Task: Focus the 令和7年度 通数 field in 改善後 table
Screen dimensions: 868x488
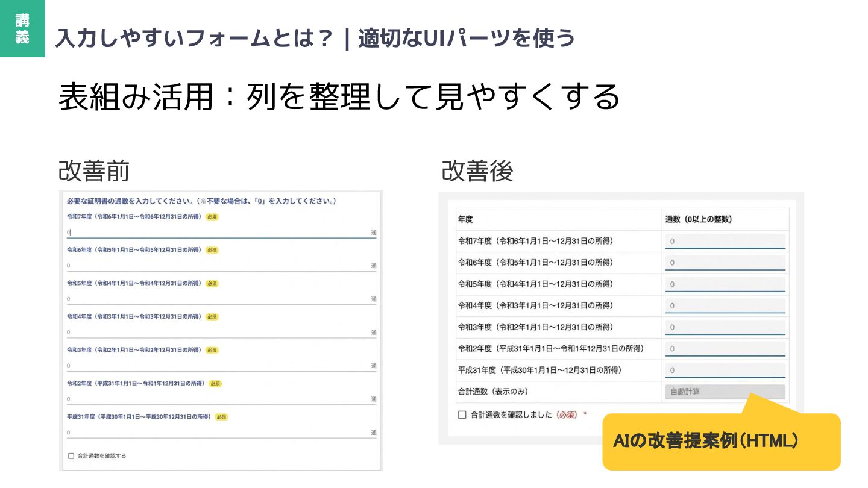Action: click(725, 242)
